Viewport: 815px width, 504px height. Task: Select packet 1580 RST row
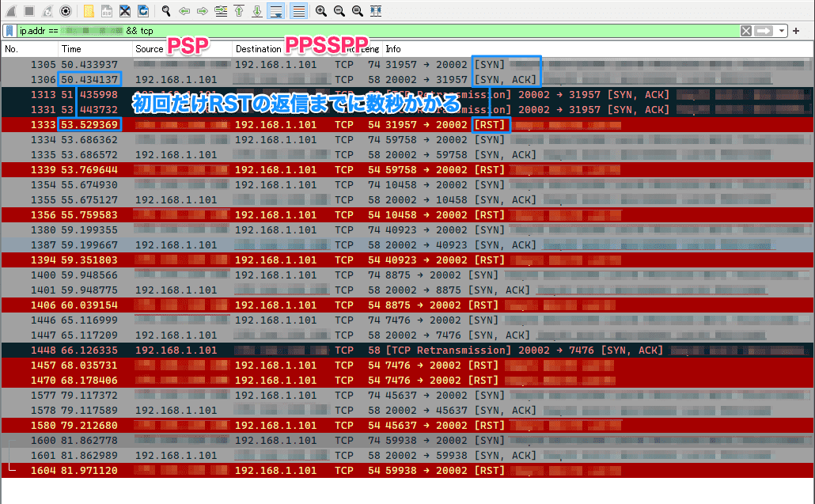(x=407, y=426)
